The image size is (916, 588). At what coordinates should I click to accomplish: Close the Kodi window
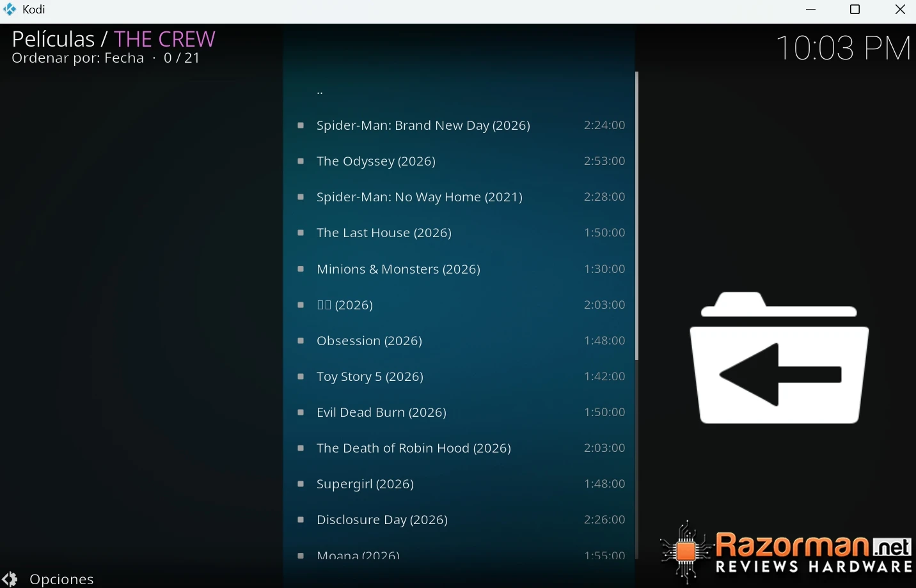899,10
